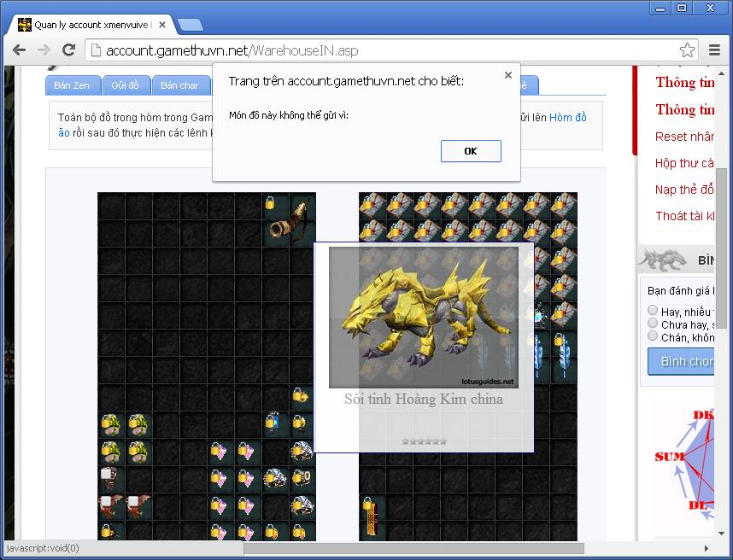Select the glowing orb item in the right grid
Image resolution: width=733 pixels, height=560 pixels.
(540, 314)
